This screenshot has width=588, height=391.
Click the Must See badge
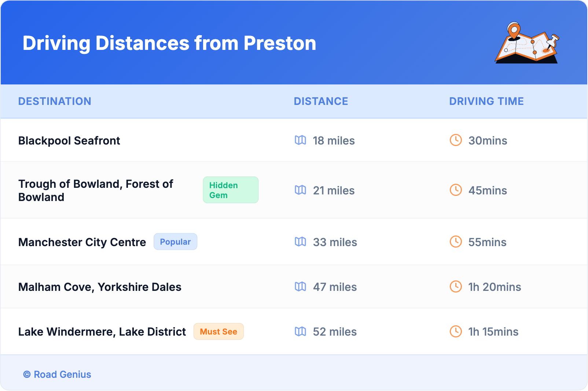[x=218, y=332]
